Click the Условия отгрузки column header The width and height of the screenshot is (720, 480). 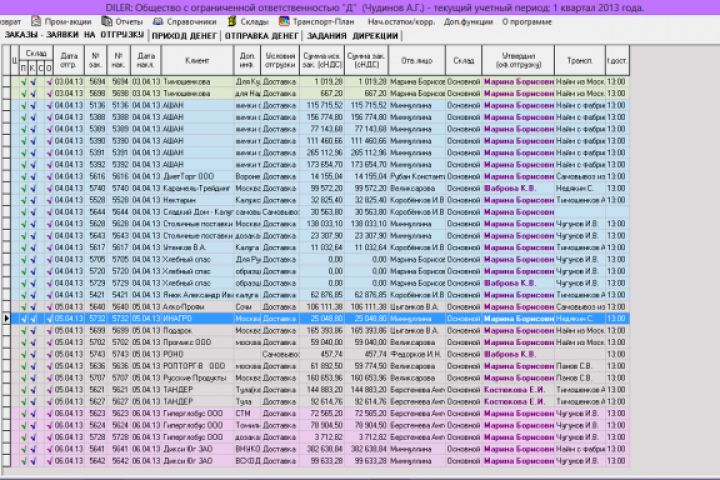(x=280, y=60)
